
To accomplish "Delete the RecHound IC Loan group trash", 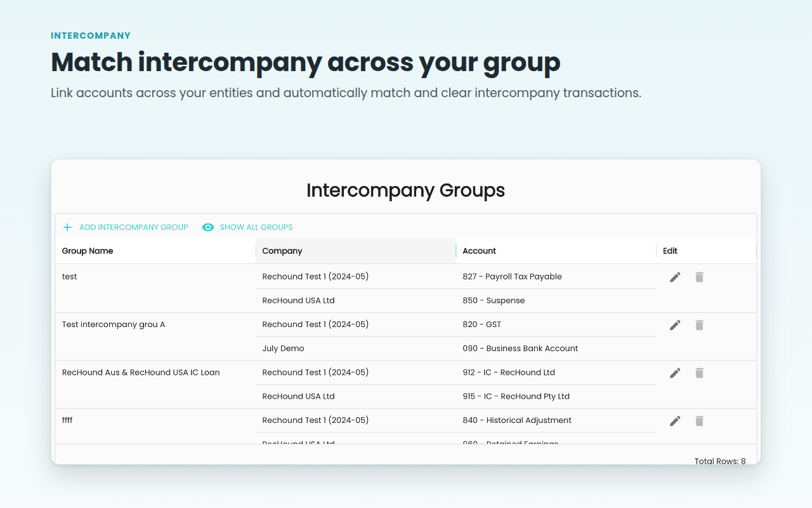I will (x=699, y=373).
